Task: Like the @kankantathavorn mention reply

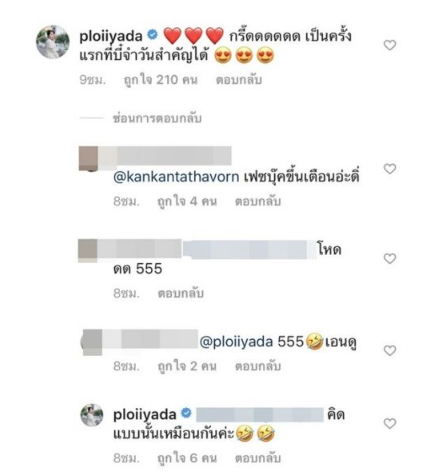Action: point(390,169)
